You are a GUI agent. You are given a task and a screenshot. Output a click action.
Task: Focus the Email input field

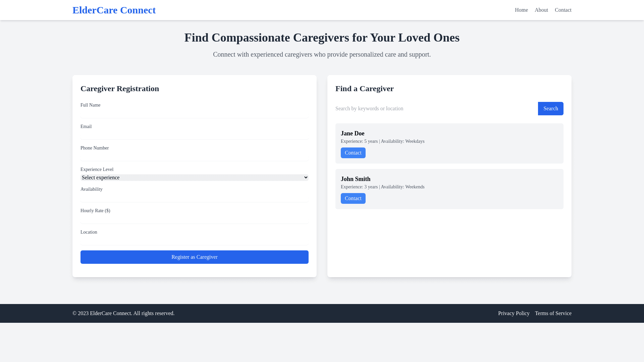pos(194,135)
